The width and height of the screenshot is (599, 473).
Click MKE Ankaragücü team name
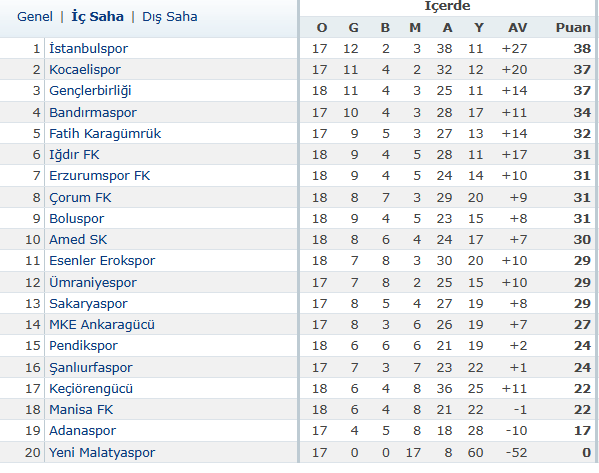click(x=102, y=325)
